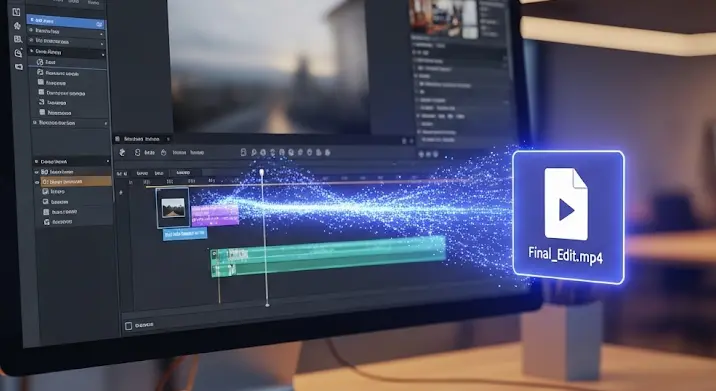This screenshot has height=391, width=716.
Task: Select the orange highlighted row in the lower-left panel
Action: point(76,182)
